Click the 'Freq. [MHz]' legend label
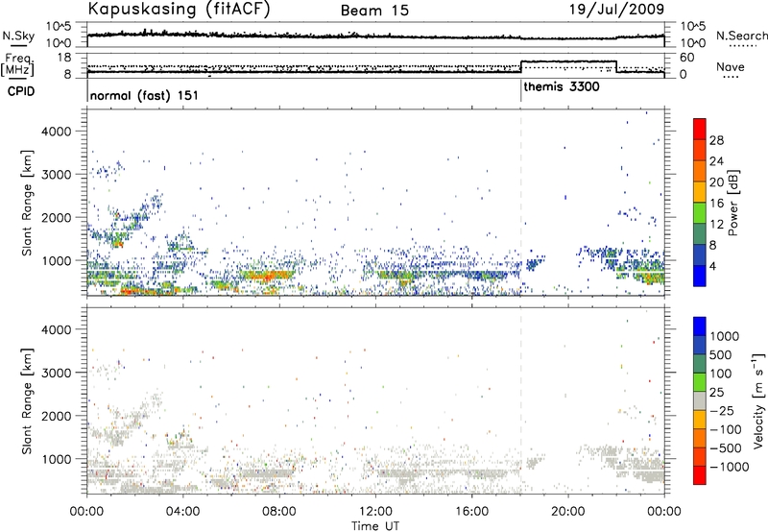 18,65
